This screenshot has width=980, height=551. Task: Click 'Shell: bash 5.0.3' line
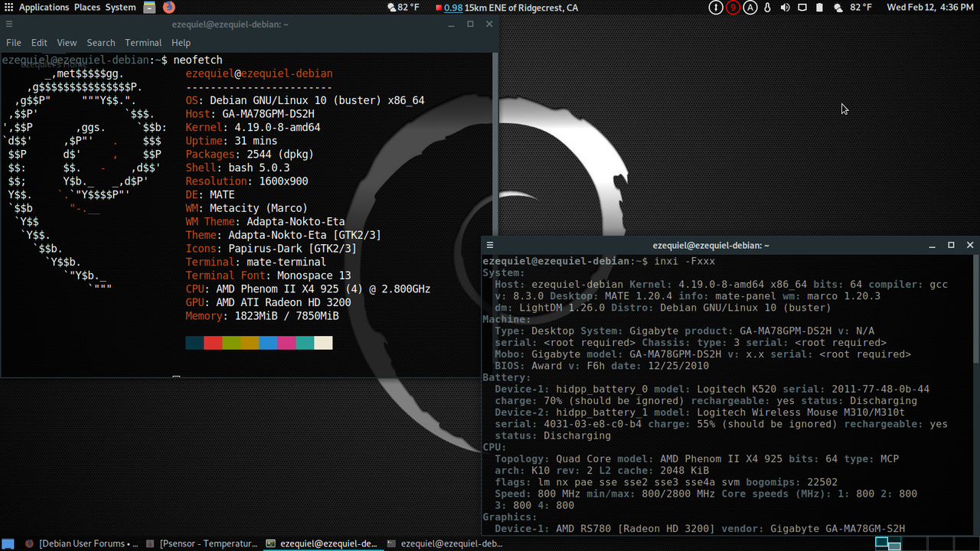pyautogui.click(x=237, y=168)
